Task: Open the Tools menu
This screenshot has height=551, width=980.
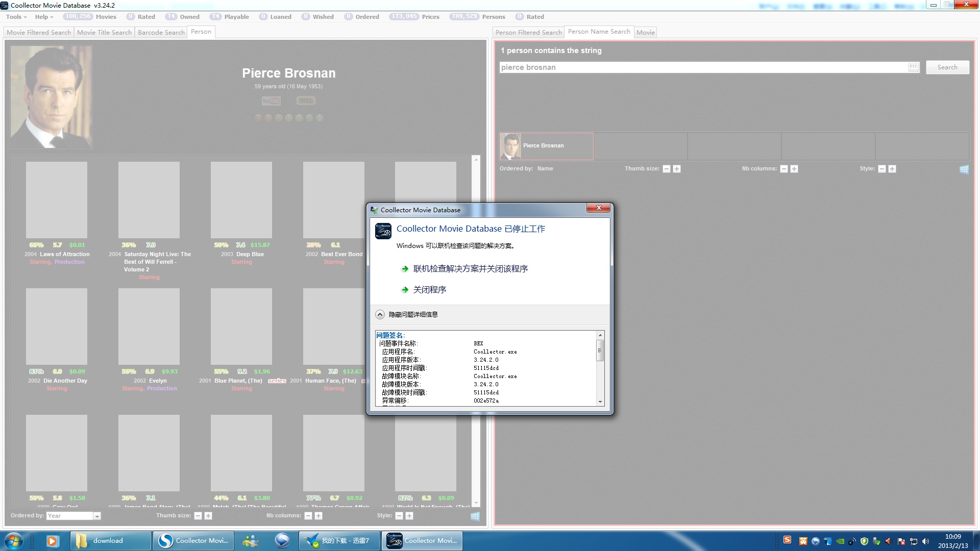Action: [16, 17]
